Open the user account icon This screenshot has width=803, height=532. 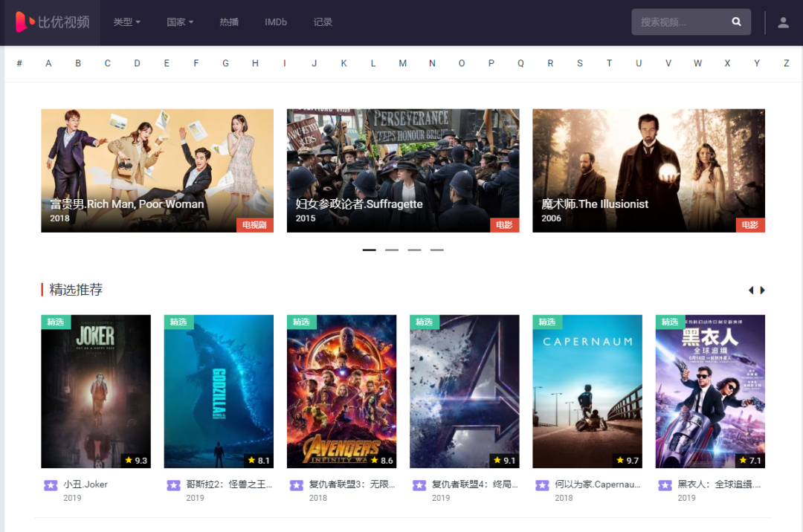783,22
